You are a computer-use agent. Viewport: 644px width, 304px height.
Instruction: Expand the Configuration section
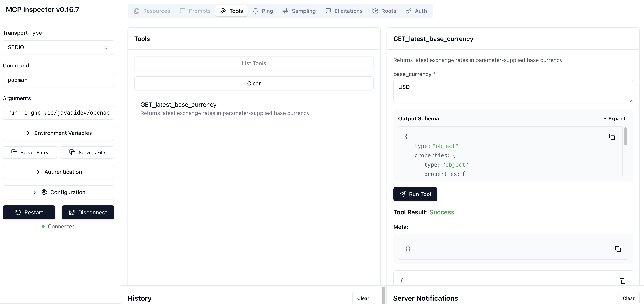[x=58, y=192]
